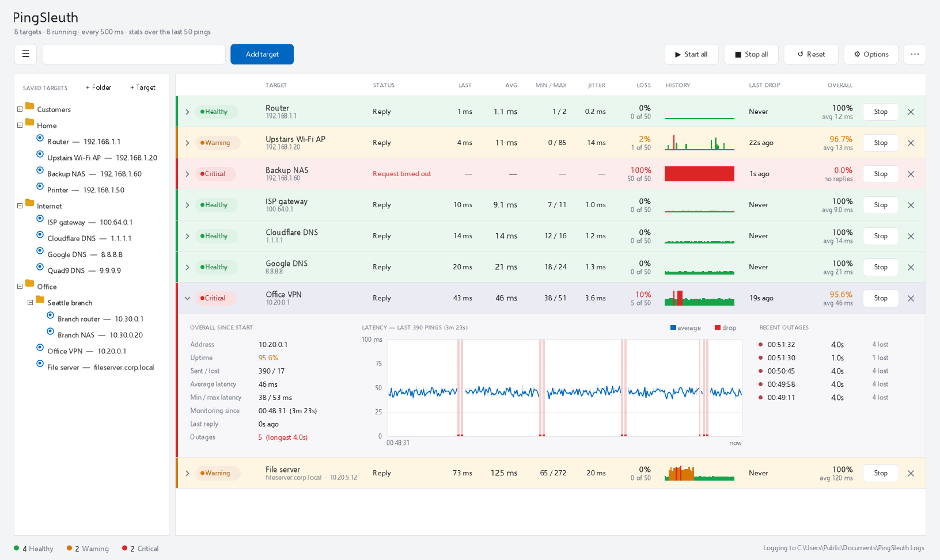Click Start all button
Viewport: 940px width, 560px height.
pos(691,54)
